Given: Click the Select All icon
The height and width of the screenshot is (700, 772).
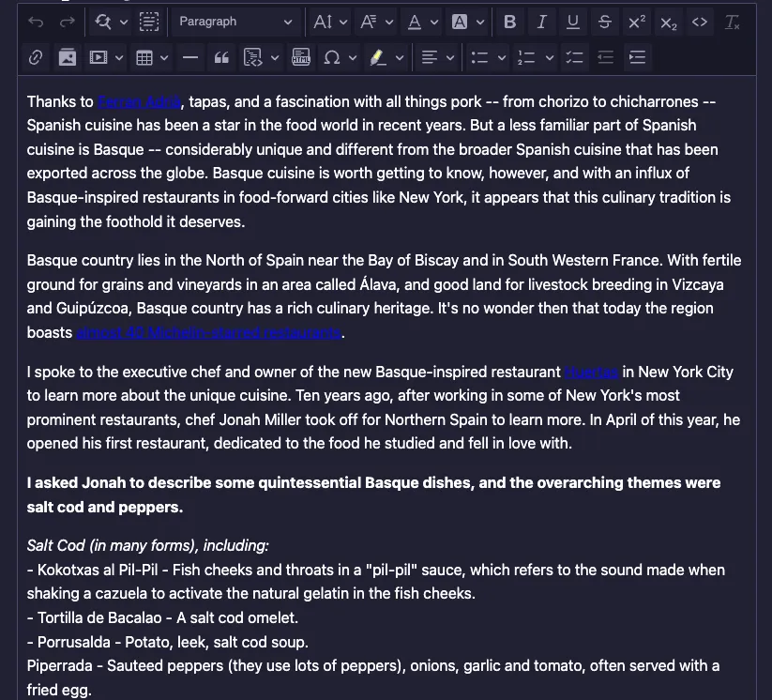Looking at the screenshot, I should tap(149, 22).
